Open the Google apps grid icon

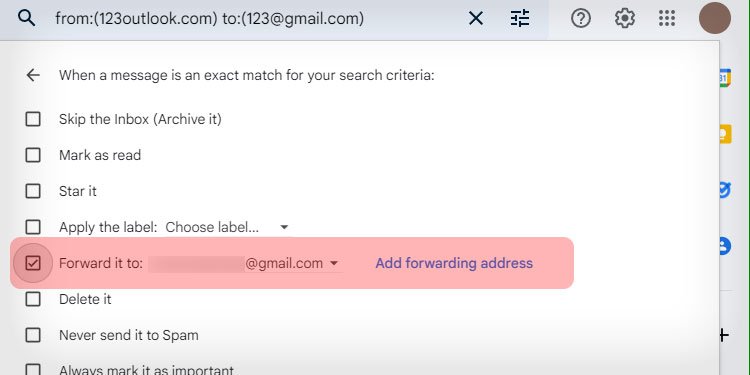click(667, 19)
